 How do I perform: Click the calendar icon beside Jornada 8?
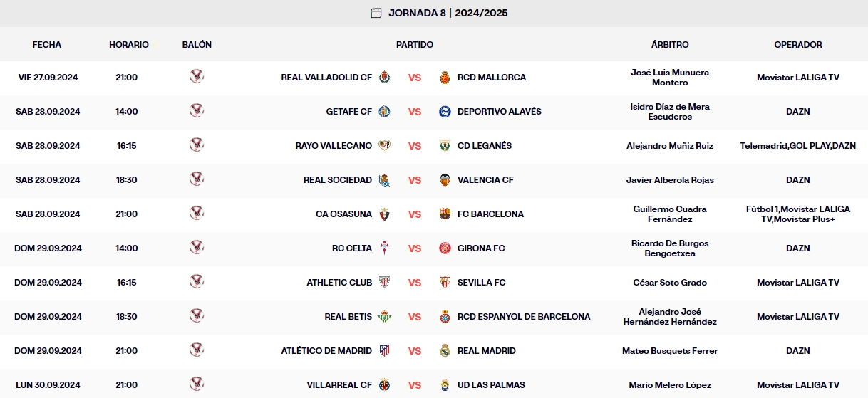(x=376, y=13)
